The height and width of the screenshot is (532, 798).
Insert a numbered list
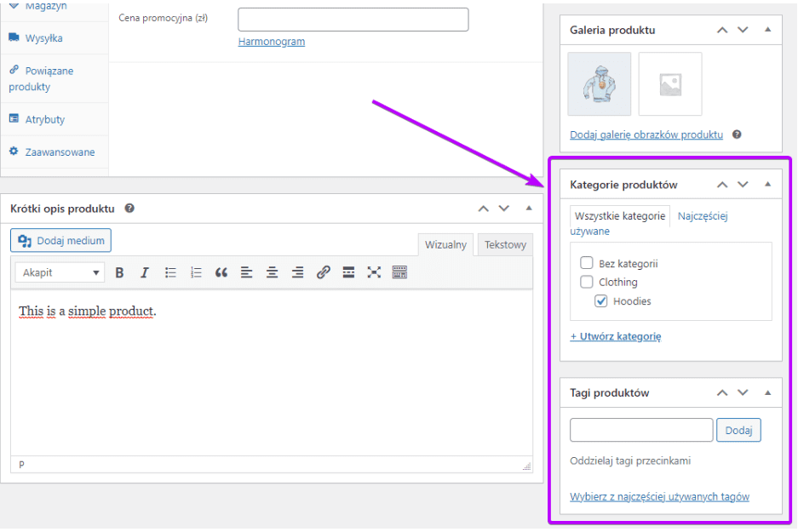[x=196, y=272]
